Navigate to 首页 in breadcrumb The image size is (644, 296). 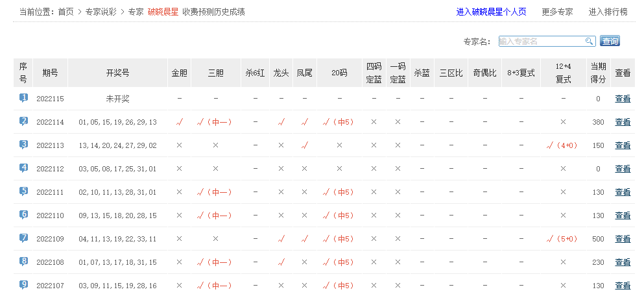66,12
